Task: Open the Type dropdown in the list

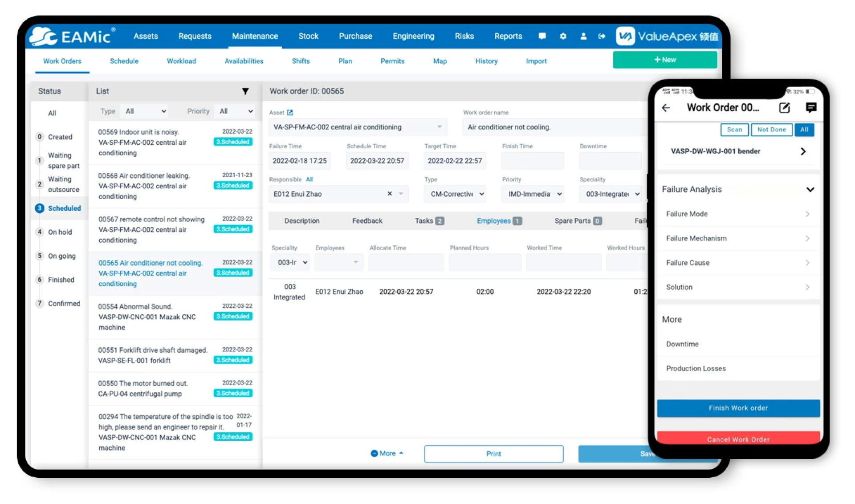Action: point(144,111)
